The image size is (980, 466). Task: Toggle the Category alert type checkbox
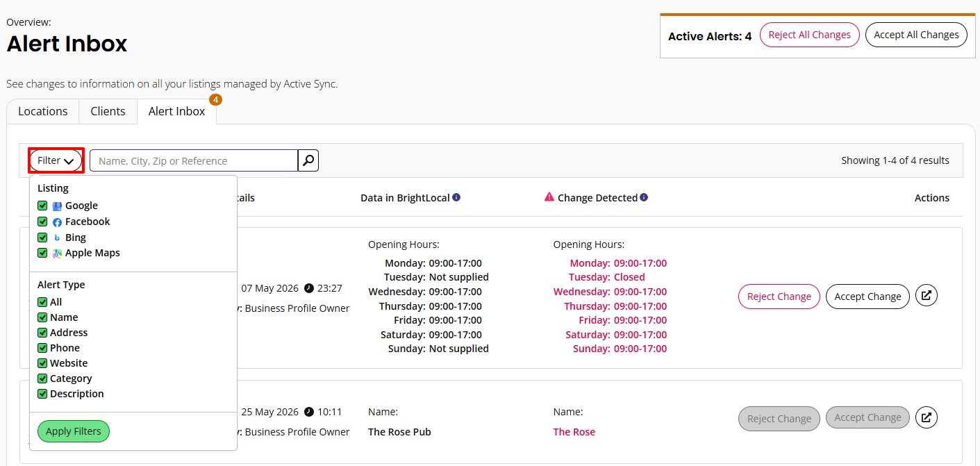42,378
